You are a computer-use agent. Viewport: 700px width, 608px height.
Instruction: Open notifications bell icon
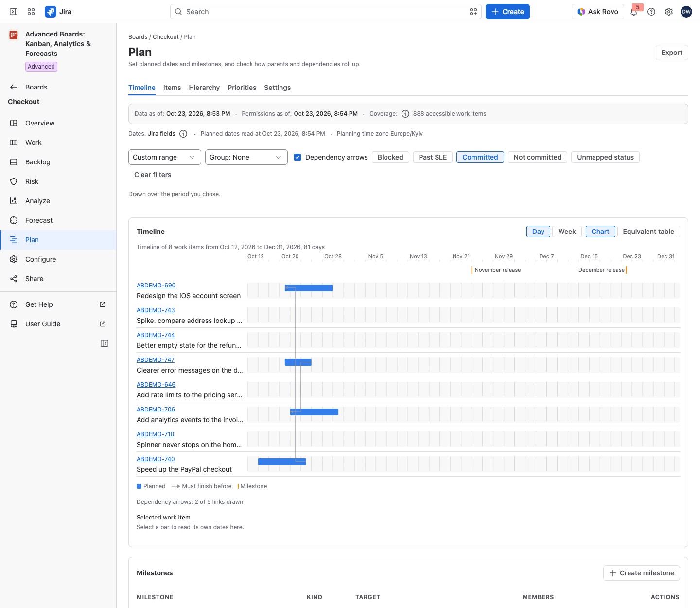click(634, 12)
